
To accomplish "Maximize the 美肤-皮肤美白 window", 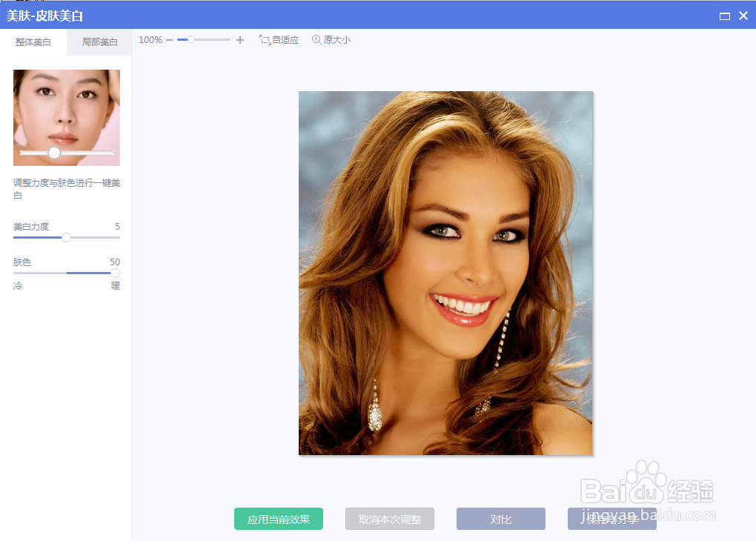I will tap(725, 16).
